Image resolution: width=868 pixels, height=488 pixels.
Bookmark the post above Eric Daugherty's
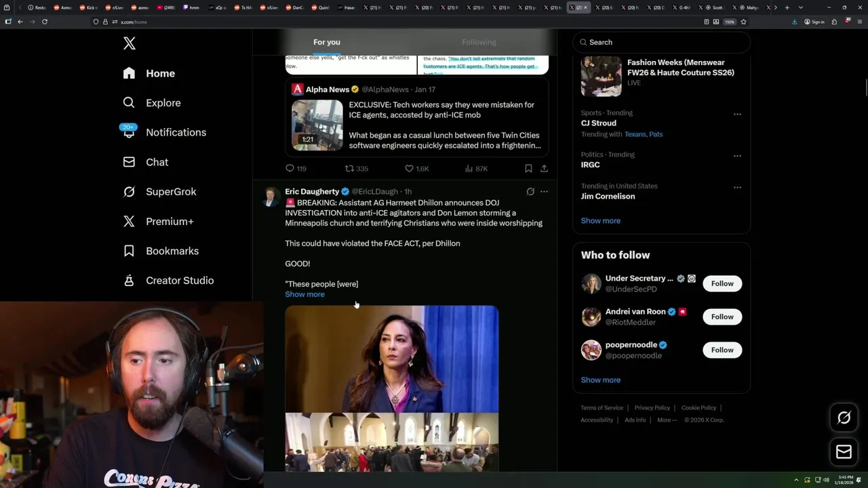tap(528, 168)
